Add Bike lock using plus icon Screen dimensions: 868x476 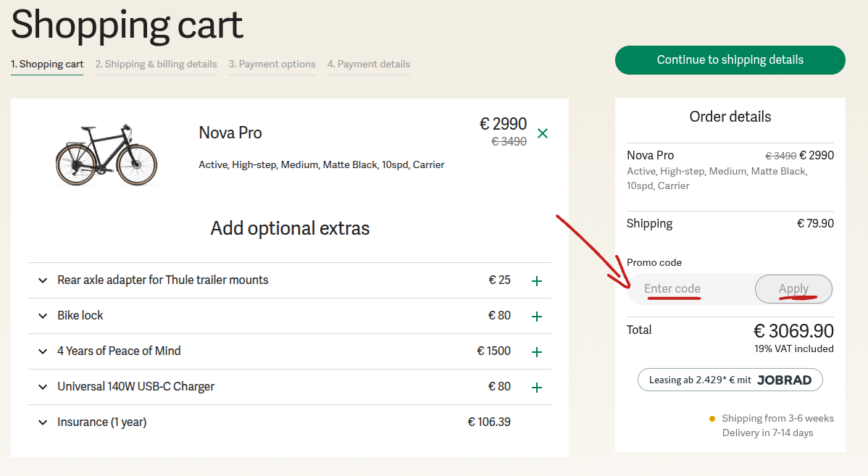point(537,317)
